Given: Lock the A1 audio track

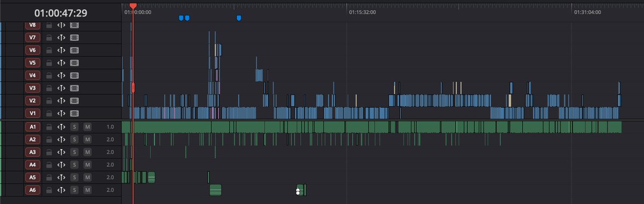Looking at the screenshot, I should click(49, 127).
